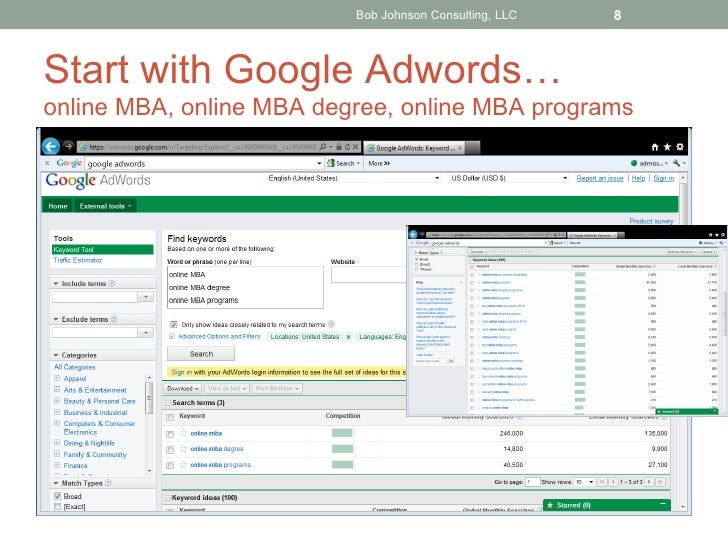Click the browser Forward arrow button
Viewport: 728px width, 546px height.
click(x=68, y=146)
